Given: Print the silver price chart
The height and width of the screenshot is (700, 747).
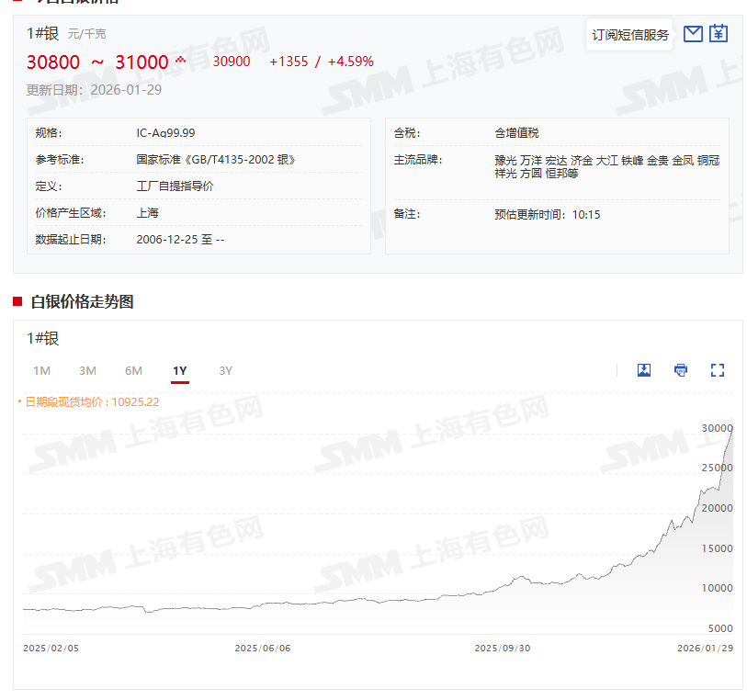Looking at the screenshot, I should click(x=681, y=370).
